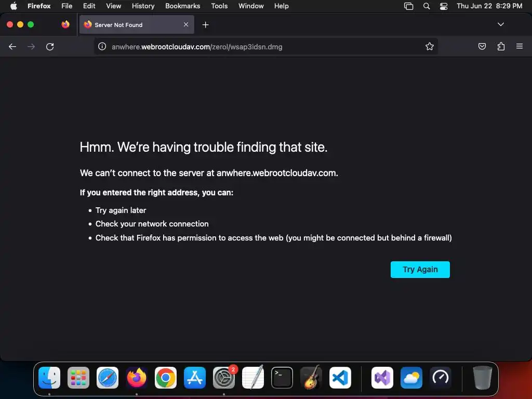Open macOS Control Center toggles icon
The image size is (532, 399).
[444, 6]
